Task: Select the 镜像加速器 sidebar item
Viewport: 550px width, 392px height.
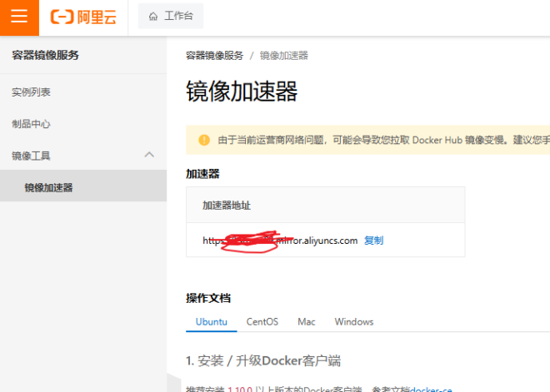Action: (83, 186)
